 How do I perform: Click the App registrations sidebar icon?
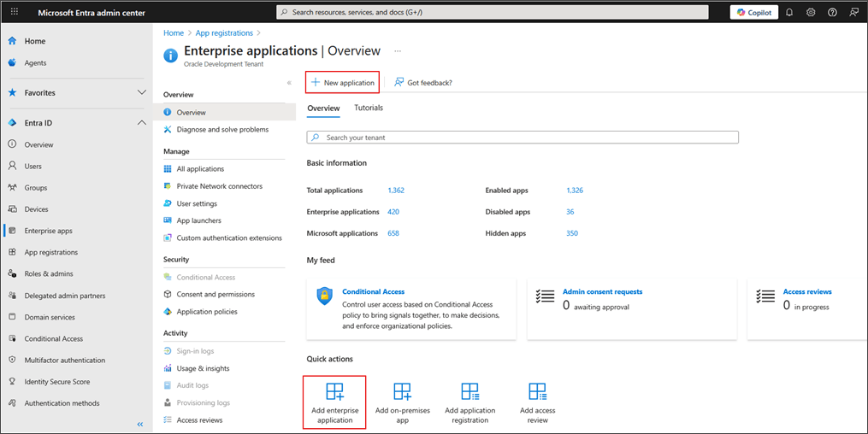point(12,252)
